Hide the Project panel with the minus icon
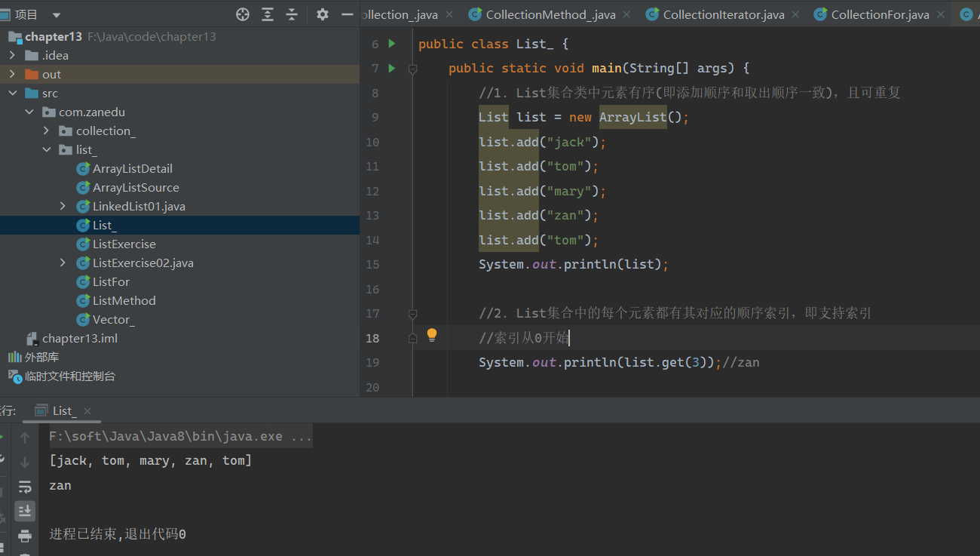980x556 pixels. pos(347,14)
